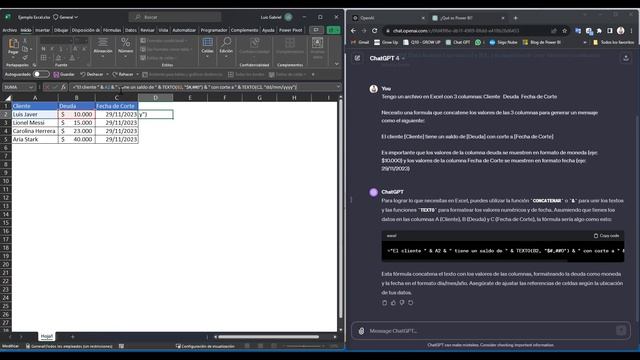
Task: Toggle the Autoguardado switch
Action: 41,74
